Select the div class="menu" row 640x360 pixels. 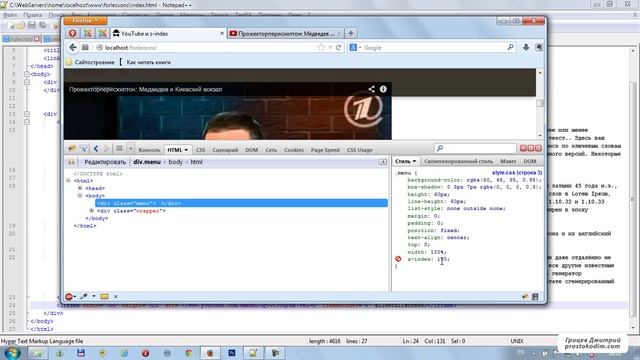pyautogui.click(x=241, y=203)
